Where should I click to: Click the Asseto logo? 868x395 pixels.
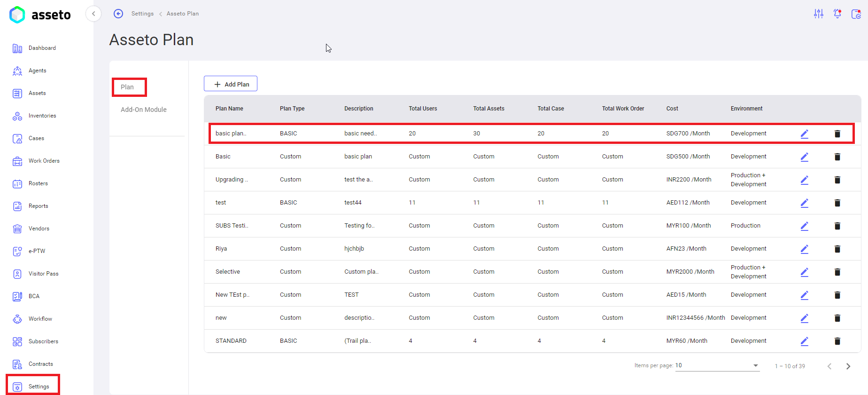tap(40, 15)
